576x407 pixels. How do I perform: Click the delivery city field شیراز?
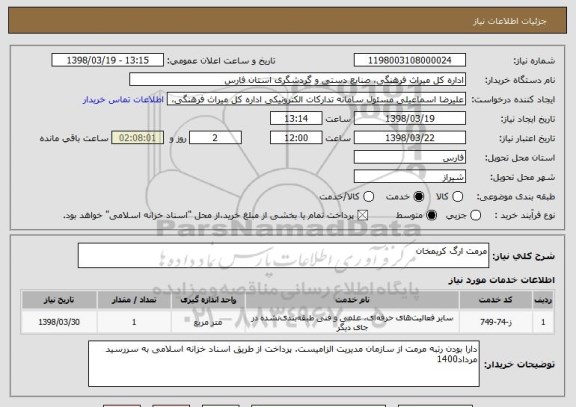coord(410,177)
